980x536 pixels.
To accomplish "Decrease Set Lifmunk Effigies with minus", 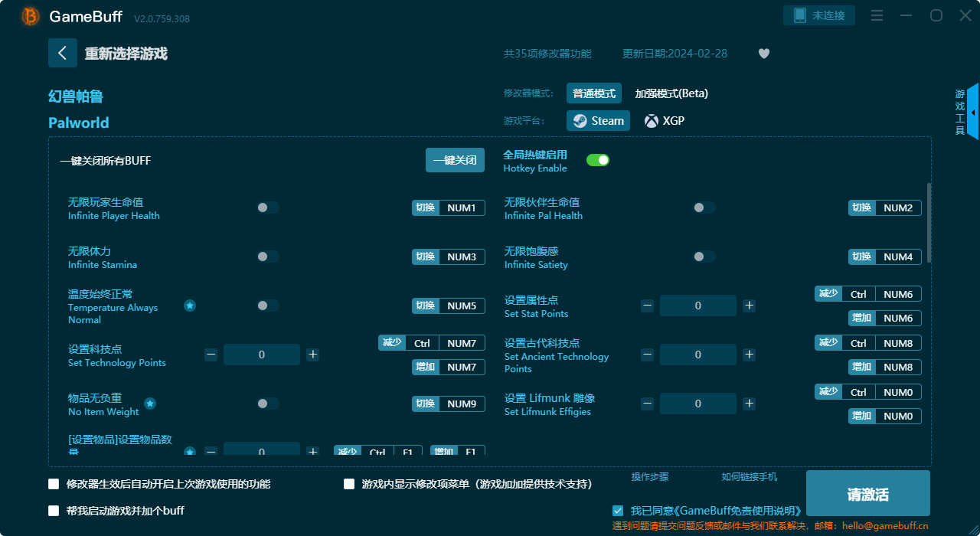I will [647, 404].
